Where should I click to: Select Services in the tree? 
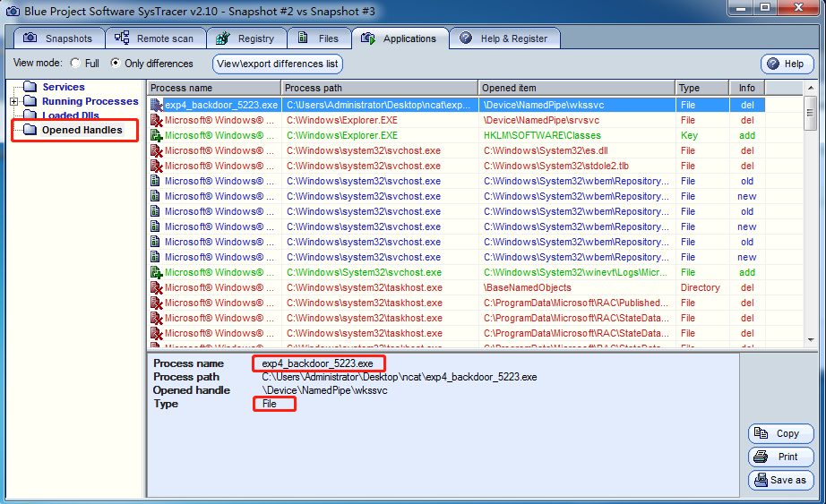(x=64, y=87)
